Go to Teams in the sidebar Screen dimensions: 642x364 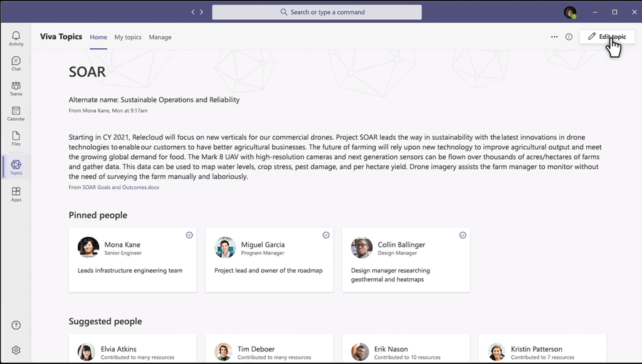(x=16, y=88)
